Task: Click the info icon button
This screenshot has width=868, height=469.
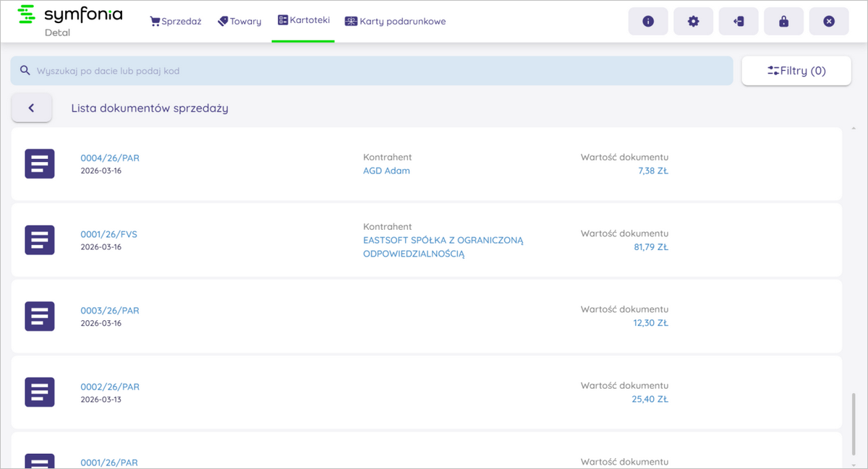Action: (x=648, y=22)
